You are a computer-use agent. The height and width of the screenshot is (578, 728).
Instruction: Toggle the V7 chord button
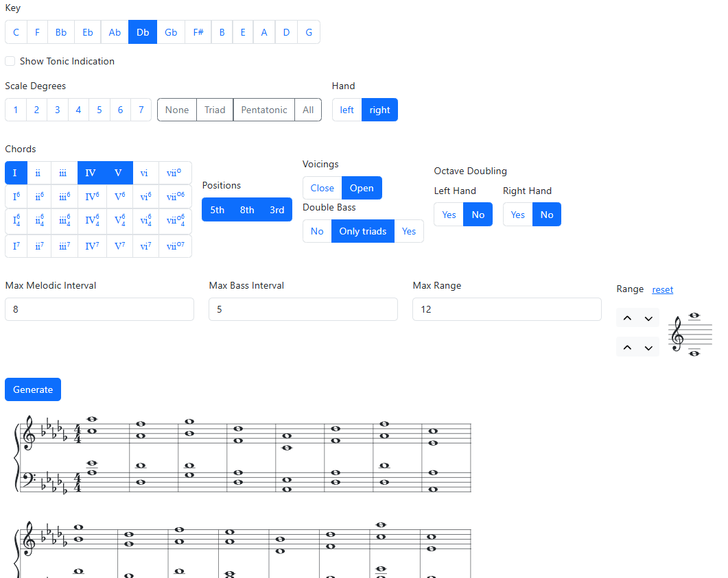coord(119,246)
